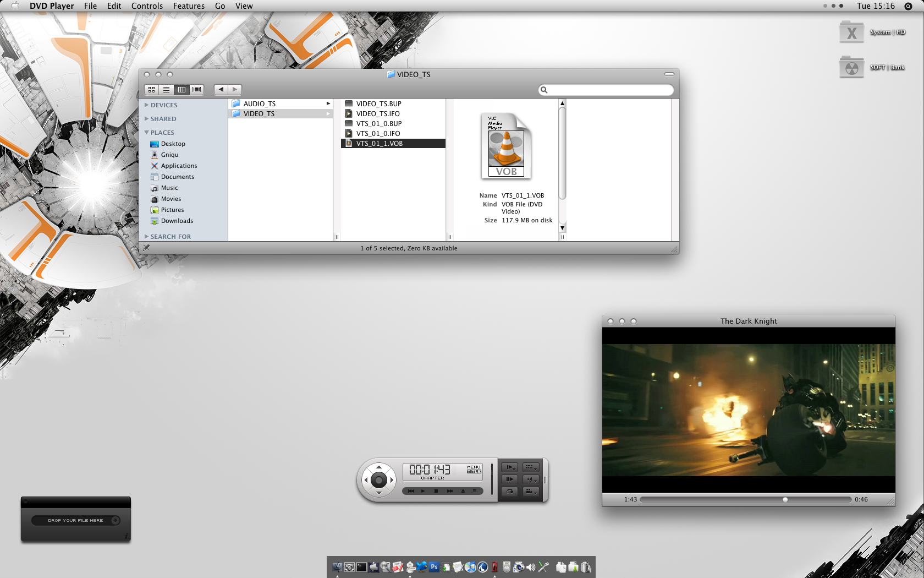Open Desktop in Finder sidebar
The width and height of the screenshot is (924, 578).
coord(168,144)
